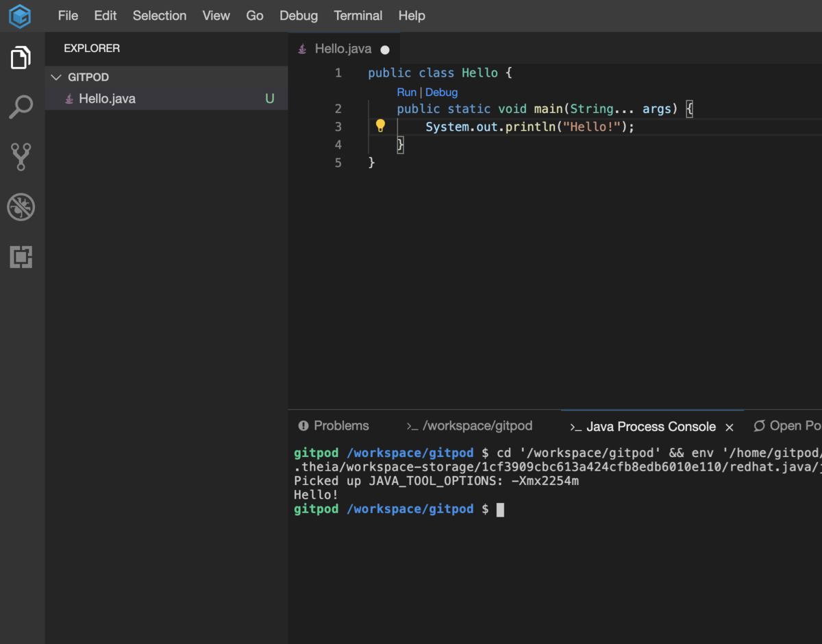This screenshot has width=822, height=644.
Task: Open the Selection menu
Action: click(160, 16)
